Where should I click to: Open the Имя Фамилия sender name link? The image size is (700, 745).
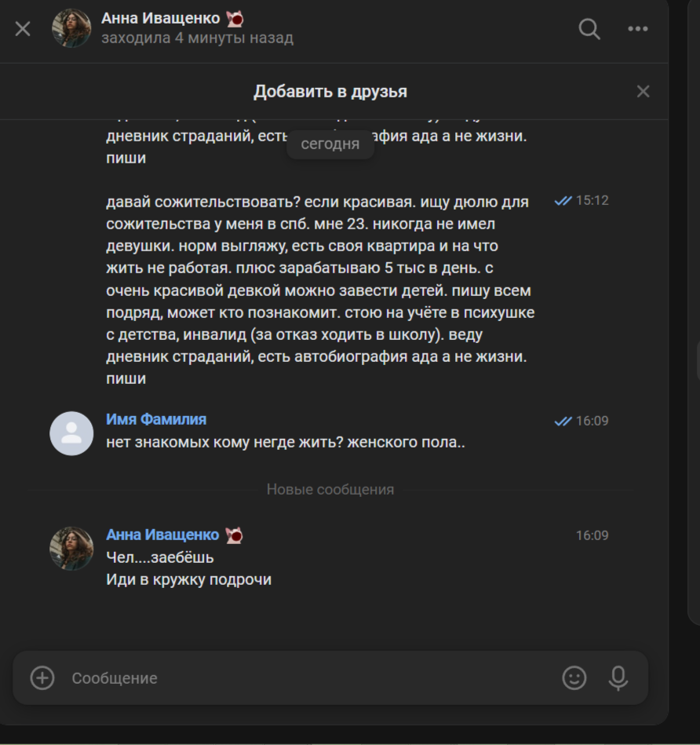pyautogui.click(x=156, y=420)
